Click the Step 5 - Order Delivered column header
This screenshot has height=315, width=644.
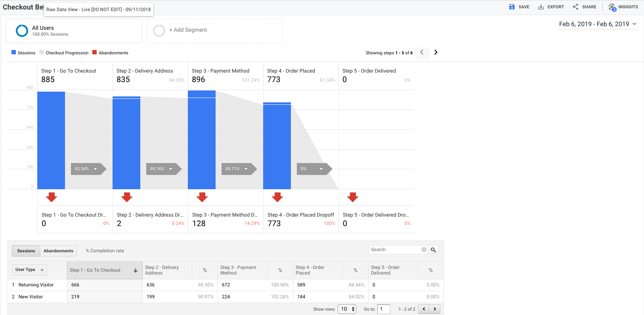click(393, 270)
